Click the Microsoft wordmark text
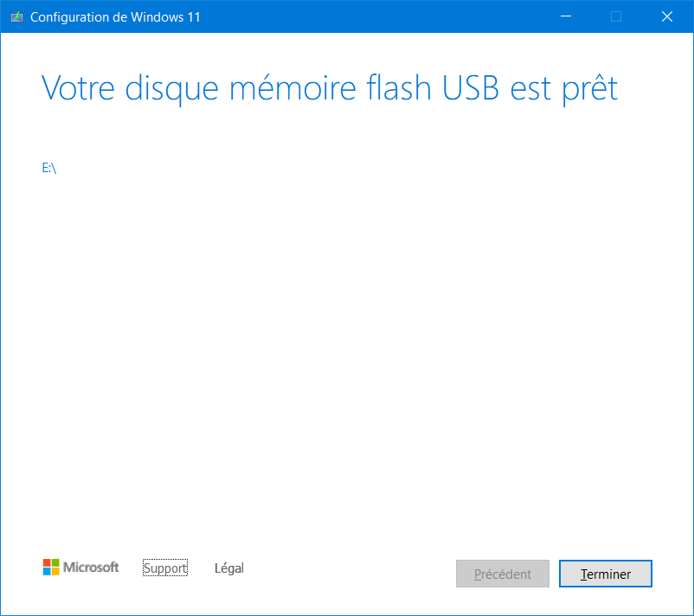Image resolution: width=694 pixels, height=616 pixels. pyautogui.click(x=91, y=567)
